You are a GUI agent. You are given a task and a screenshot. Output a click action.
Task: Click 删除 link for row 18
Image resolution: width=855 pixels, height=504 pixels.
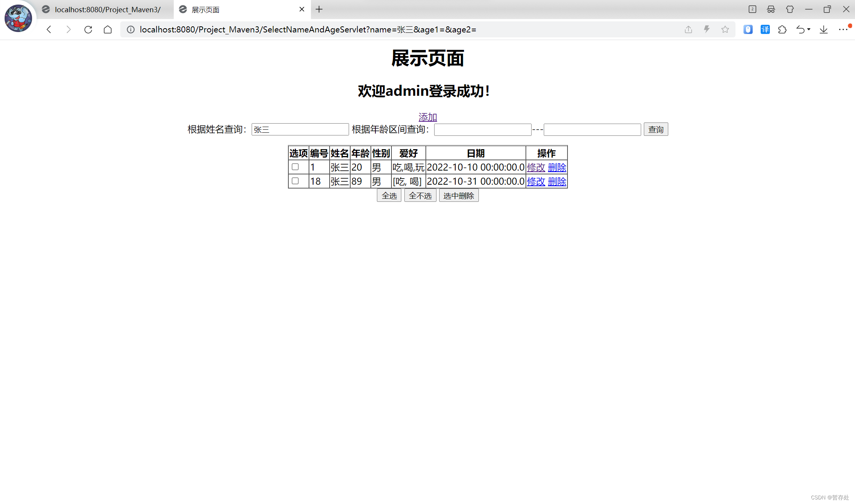557,182
